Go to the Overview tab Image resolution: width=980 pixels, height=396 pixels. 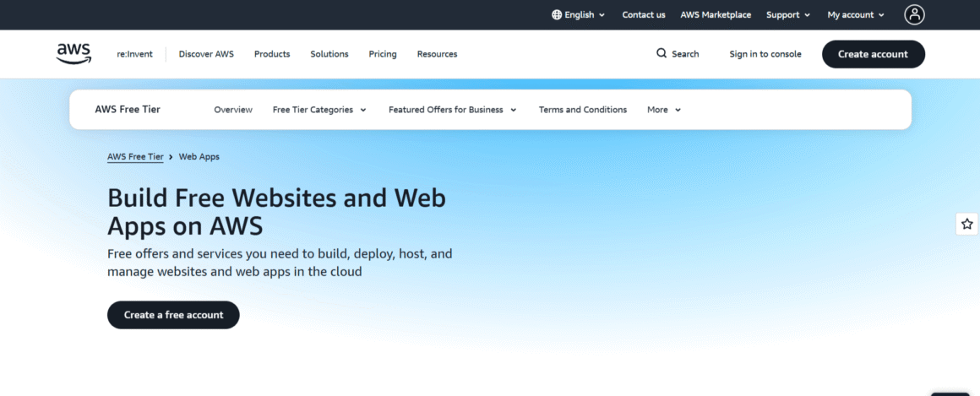click(233, 110)
